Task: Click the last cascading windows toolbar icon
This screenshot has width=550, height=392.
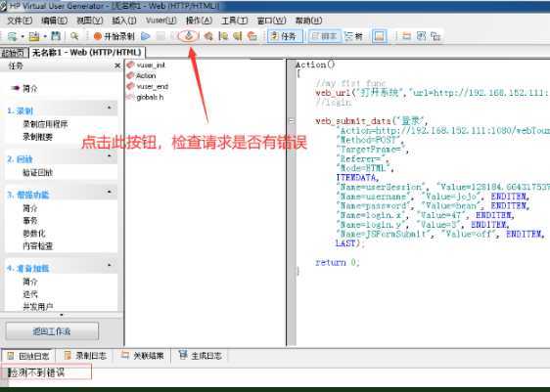Action: pos(435,36)
